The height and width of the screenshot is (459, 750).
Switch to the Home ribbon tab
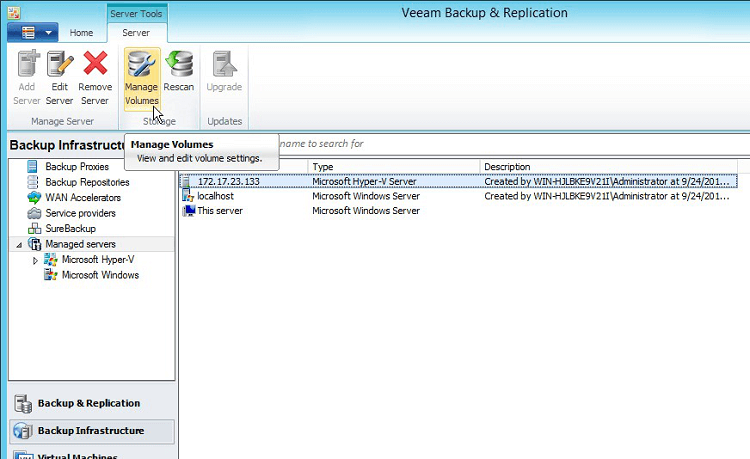tap(81, 33)
